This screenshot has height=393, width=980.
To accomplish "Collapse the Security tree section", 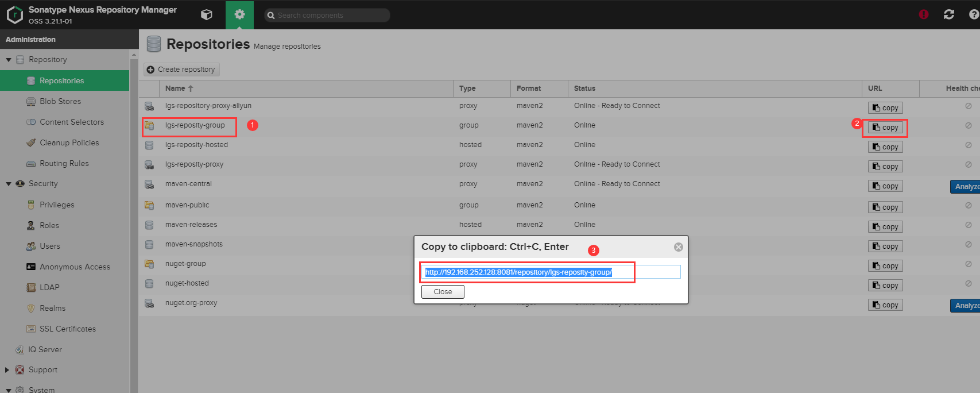I will (9, 184).
